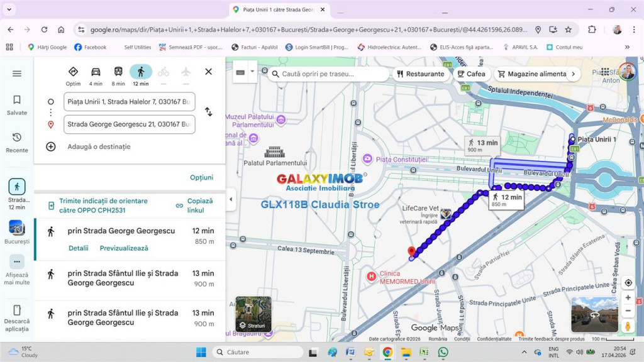Image resolution: width=644 pixels, height=362 pixels.
Task: Toggle the Straturi satellite layer
Action: [253, 314]
